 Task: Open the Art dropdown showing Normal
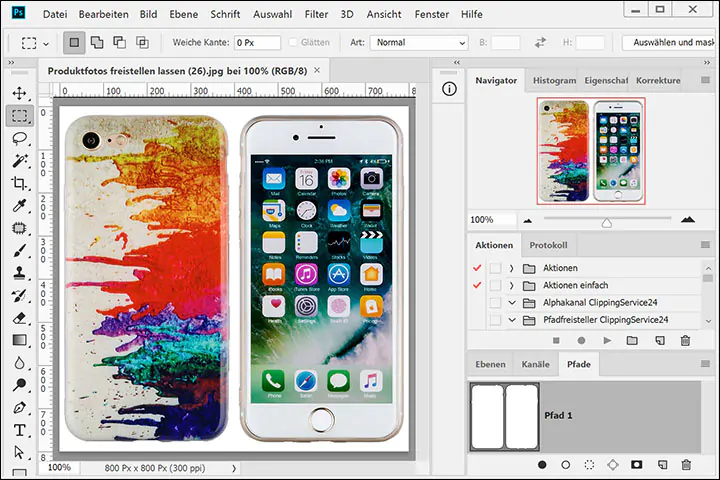418,43
